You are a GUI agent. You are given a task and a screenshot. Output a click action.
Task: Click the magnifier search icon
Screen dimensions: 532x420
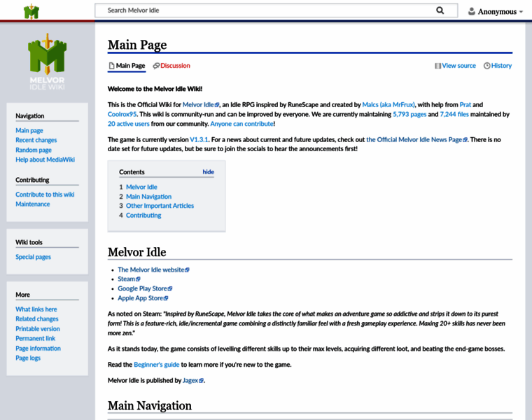tap(440, 10)
